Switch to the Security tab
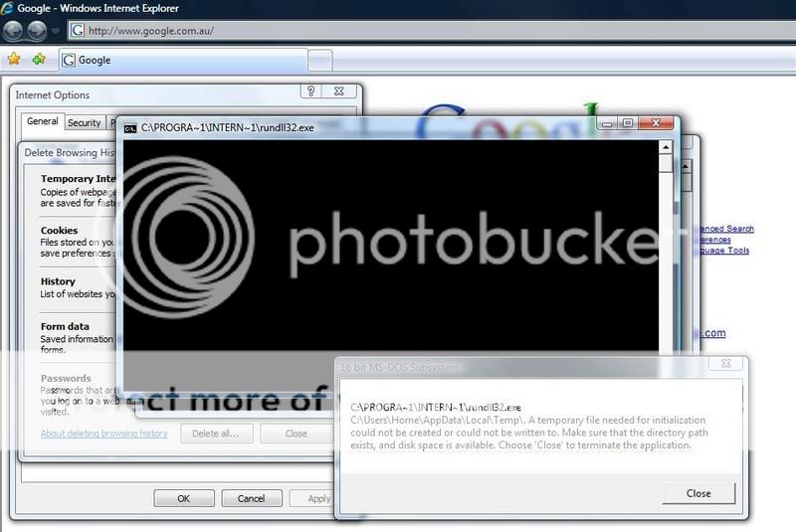Viewport: 796px width, 532px height. (85, 122)
